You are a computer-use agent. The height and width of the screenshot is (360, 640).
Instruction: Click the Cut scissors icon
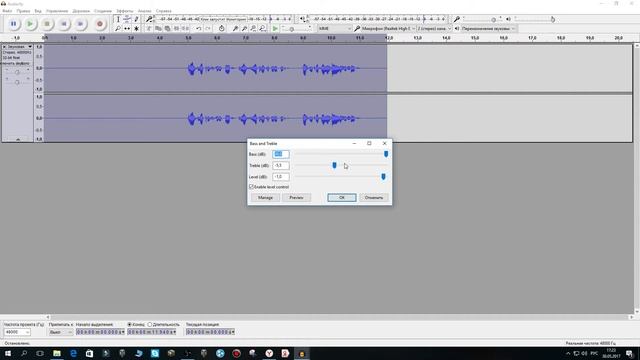coord(149,29)
